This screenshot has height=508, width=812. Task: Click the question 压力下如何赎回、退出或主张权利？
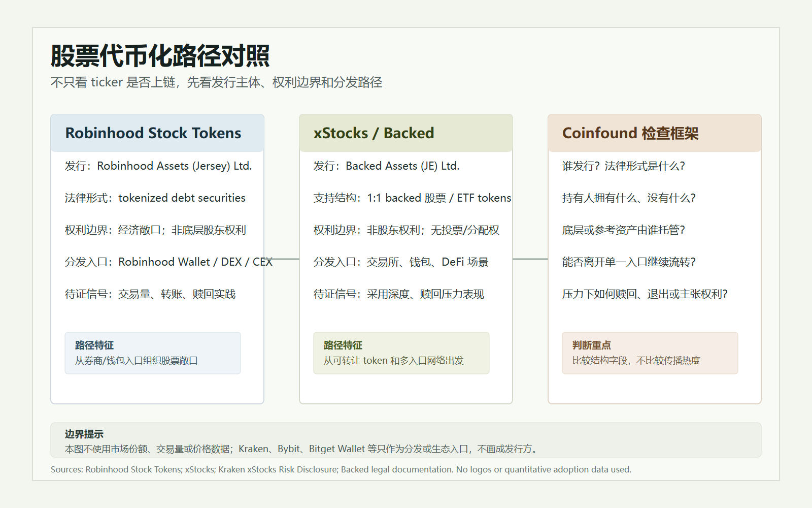645,294
